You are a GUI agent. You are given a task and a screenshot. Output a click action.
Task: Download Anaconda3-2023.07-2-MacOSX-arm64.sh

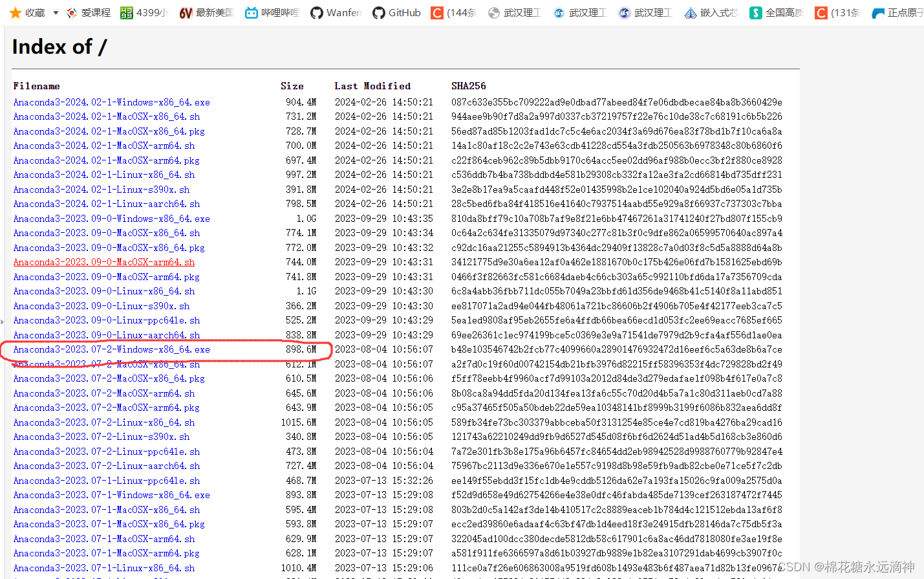click(103, 393)
